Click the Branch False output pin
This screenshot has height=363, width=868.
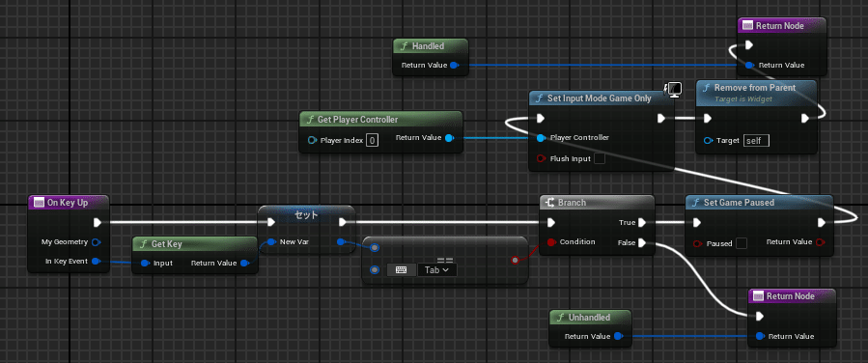click(642, 242)
